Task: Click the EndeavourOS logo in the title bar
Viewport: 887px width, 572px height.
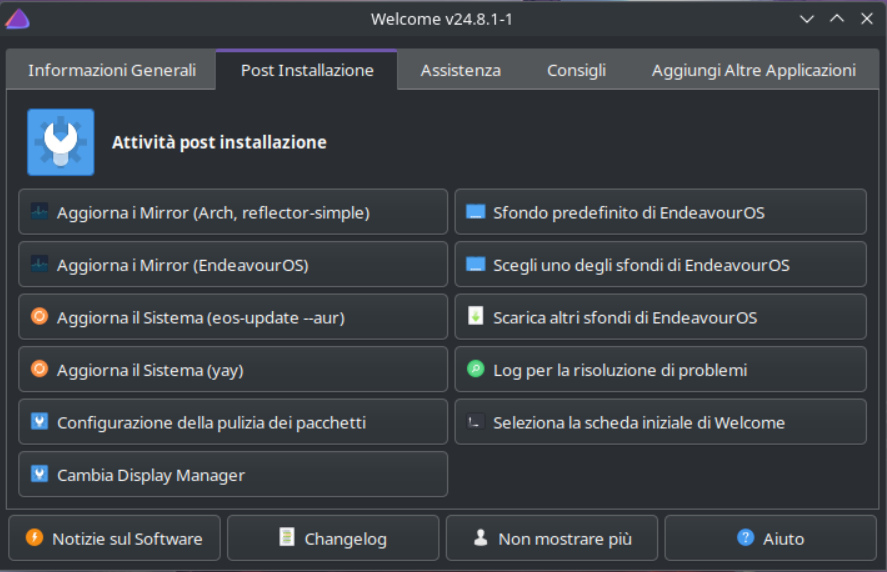Action: (17, 19)
